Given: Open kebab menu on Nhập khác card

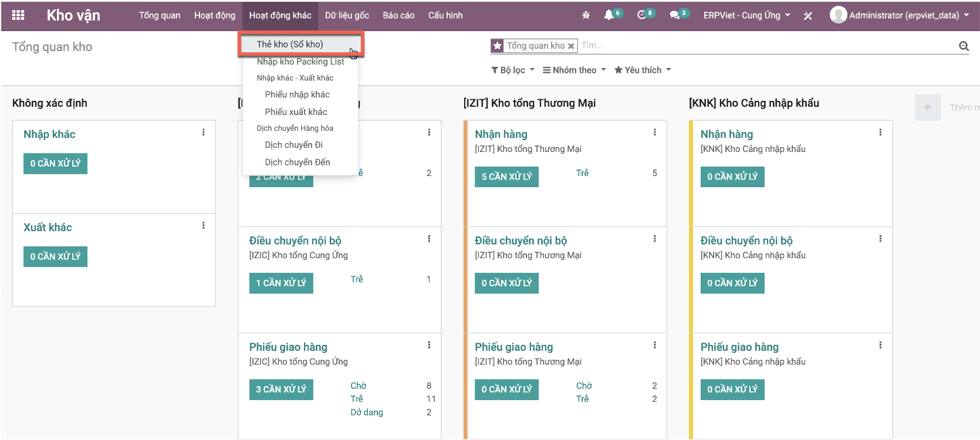Looking at the screenshot, I should pos(204,133).
